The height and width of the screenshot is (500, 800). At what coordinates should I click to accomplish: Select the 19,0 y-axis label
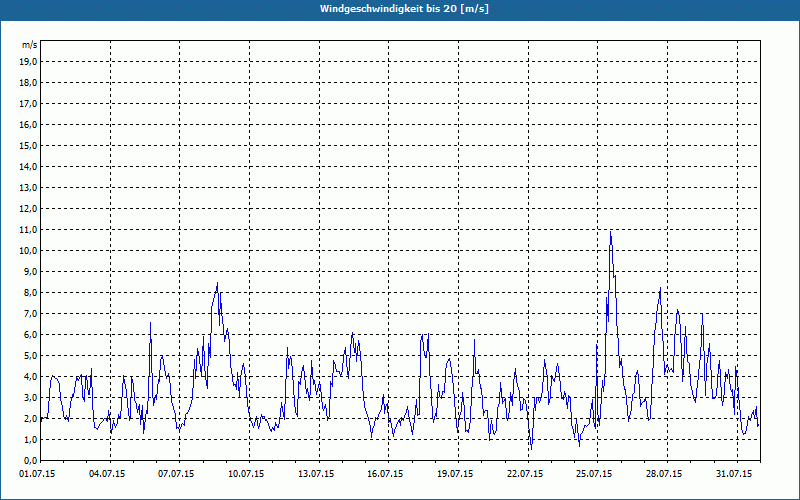point(28,62)
